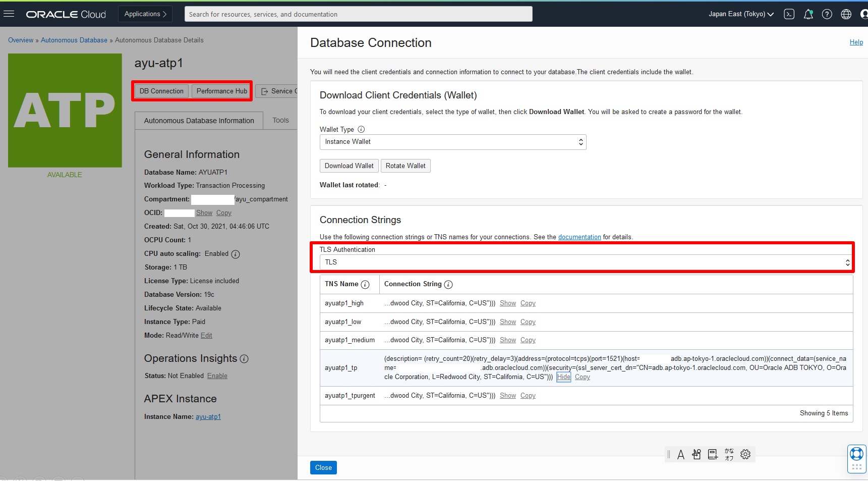The width and height of the screenshot is (868, 481).
Task: Click the Connection String info icon
Action: 448,284
